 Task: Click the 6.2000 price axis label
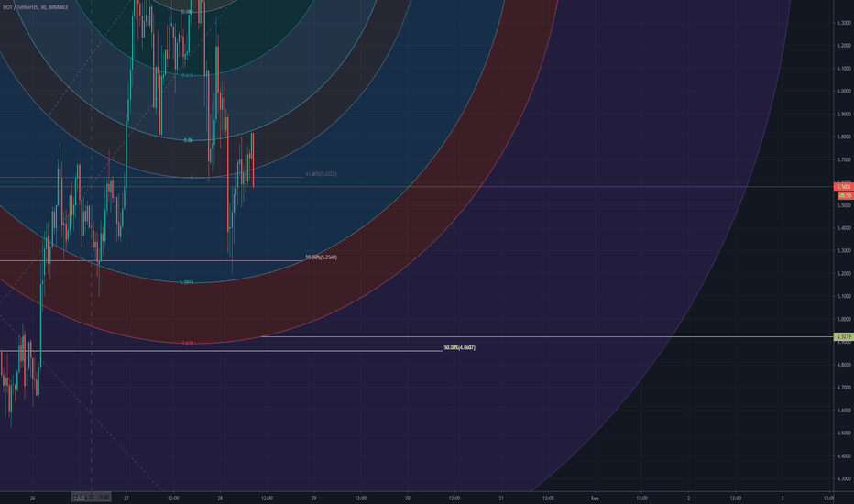click(844, 46)
